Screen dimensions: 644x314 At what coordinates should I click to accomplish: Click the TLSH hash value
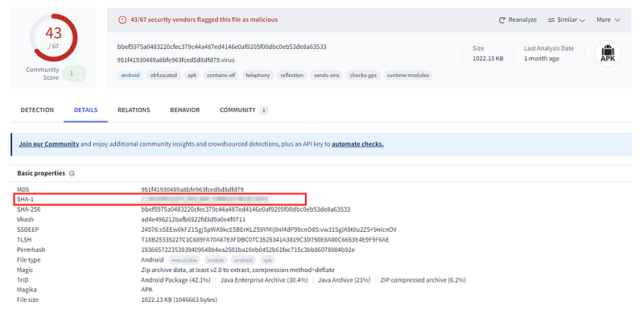point(266,240)
